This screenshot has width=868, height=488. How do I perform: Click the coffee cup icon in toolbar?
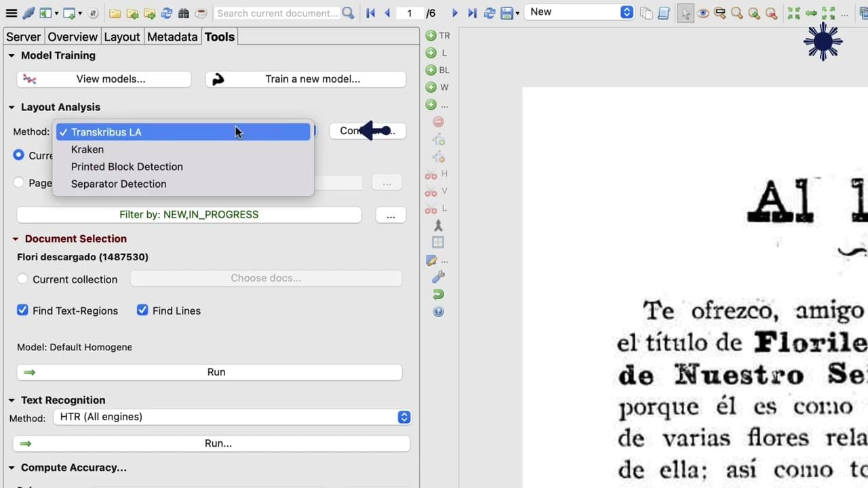tap(201, 13)
